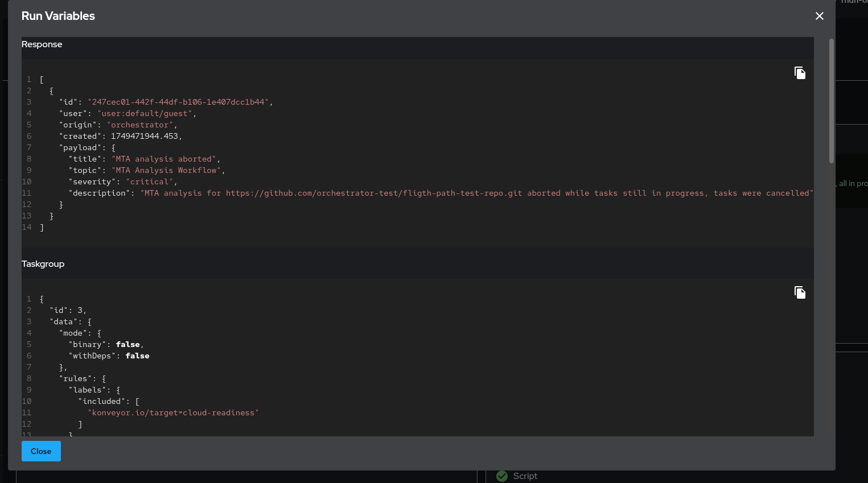Click the "orchestrator" origin value
This screenshot has width=868, height=483.
140,125
